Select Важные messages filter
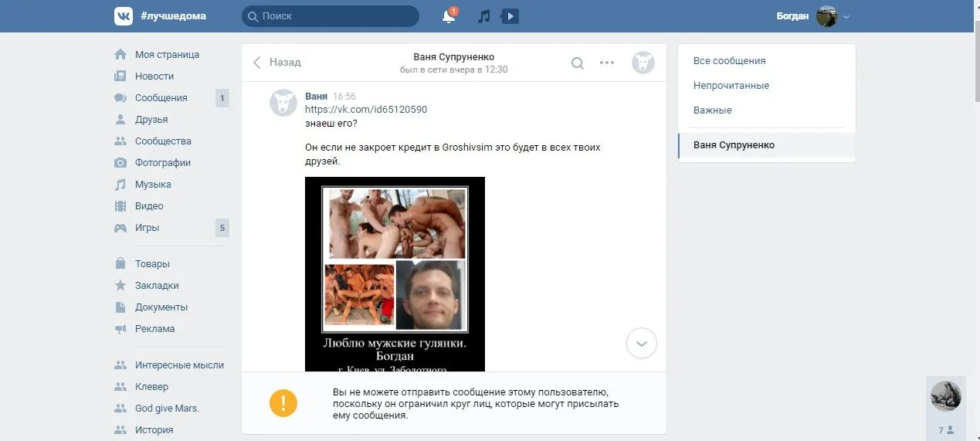Image resolution: width=980 pixels, height=441 pixels. 712,110
